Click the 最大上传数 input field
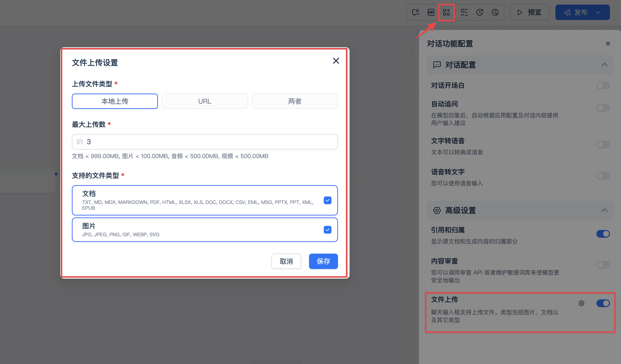Screen dimensions: 621x364 tap(204, 142)
